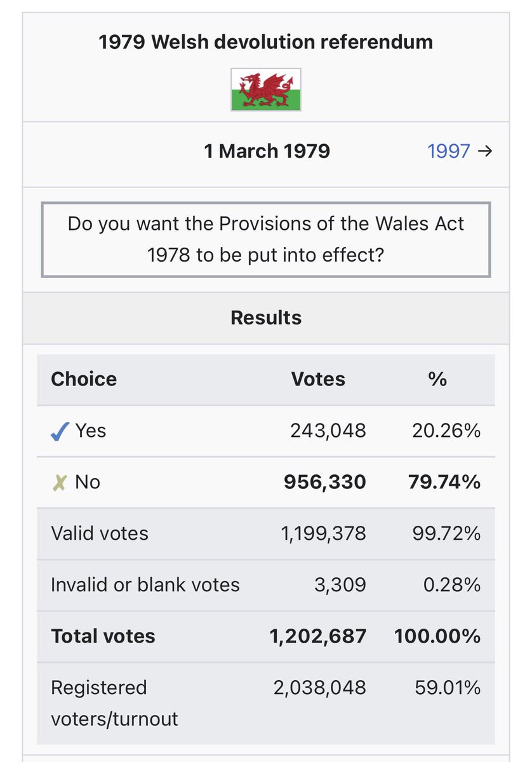This screenshot has width=532, height=762.
Task: Click the 59.01% turnout value
Action: pyautogui.click(x=448, y=688)
